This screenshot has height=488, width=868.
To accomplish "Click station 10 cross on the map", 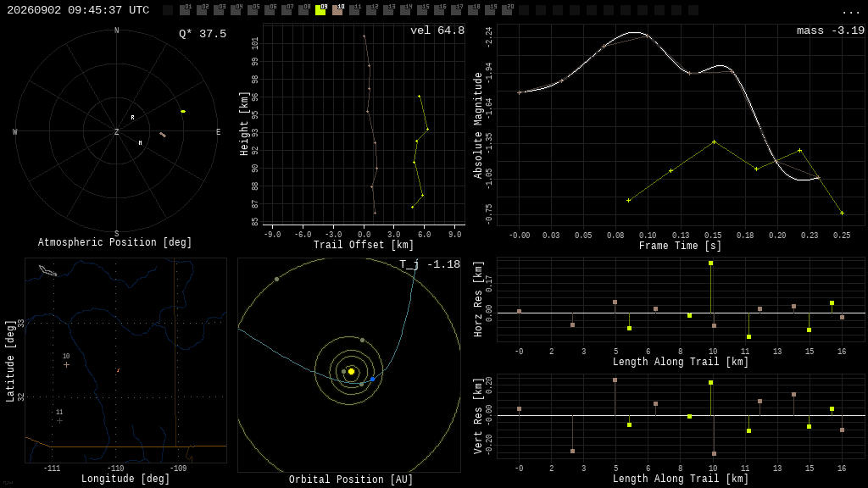I will click(x=66, y=364).
